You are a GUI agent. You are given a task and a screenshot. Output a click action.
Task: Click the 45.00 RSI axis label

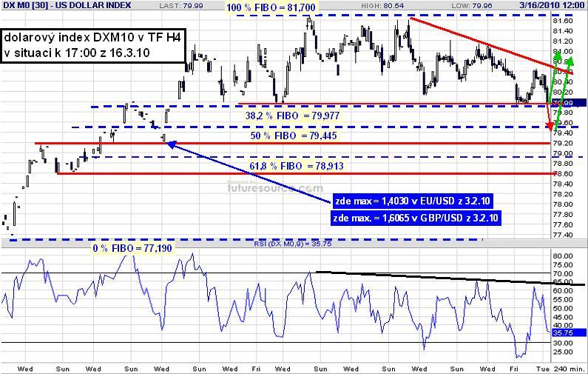[563, 317]
